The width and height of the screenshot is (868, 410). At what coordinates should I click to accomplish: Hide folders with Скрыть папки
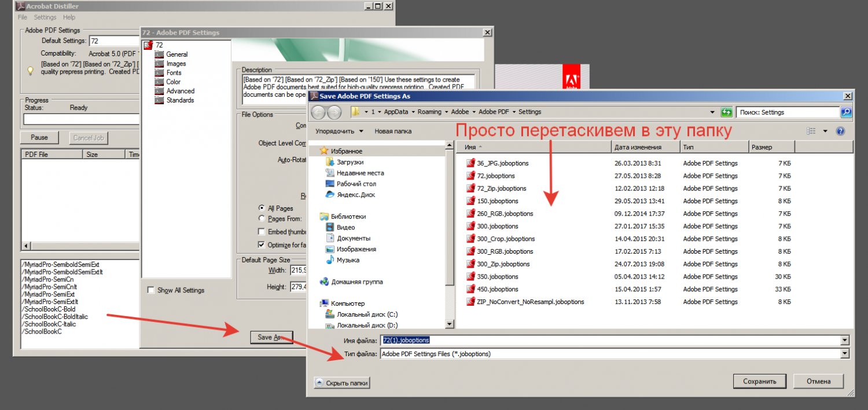[341, 383]
